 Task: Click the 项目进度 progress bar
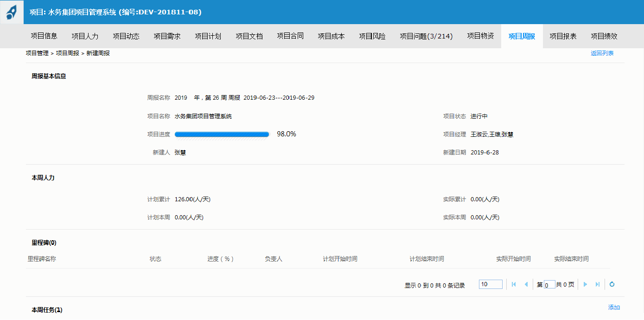tap(222, 134)
